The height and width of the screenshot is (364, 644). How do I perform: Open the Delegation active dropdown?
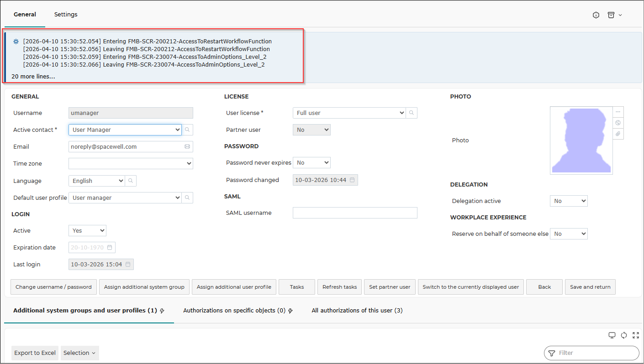click(x=569, y=201)
